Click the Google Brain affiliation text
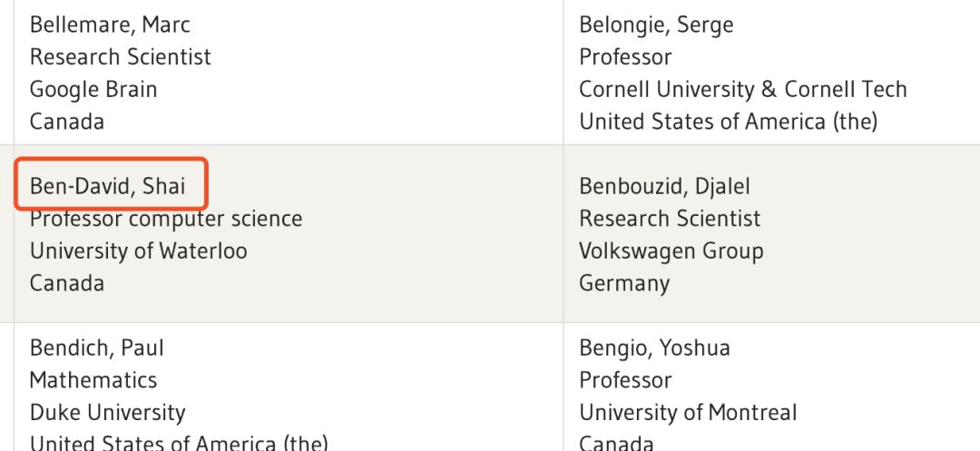This screenshot has width=980, height=451. (93, 89)
